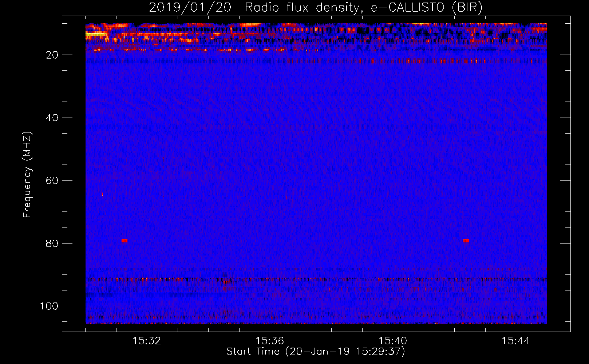
Task: Click the red spot near 15:34 at 92 MHz
Action: (225, 282)
